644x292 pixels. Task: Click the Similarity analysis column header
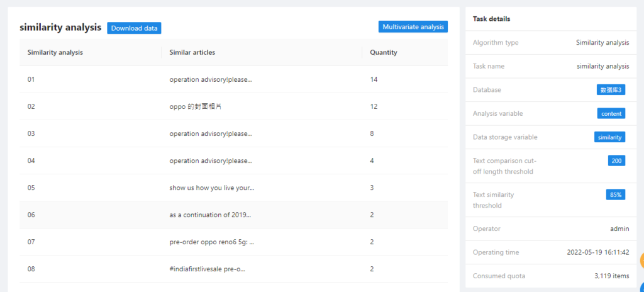tap(55, 53)
